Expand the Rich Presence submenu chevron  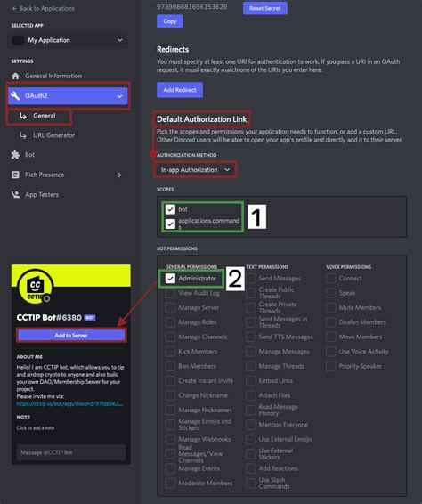[x=119, y=175]
